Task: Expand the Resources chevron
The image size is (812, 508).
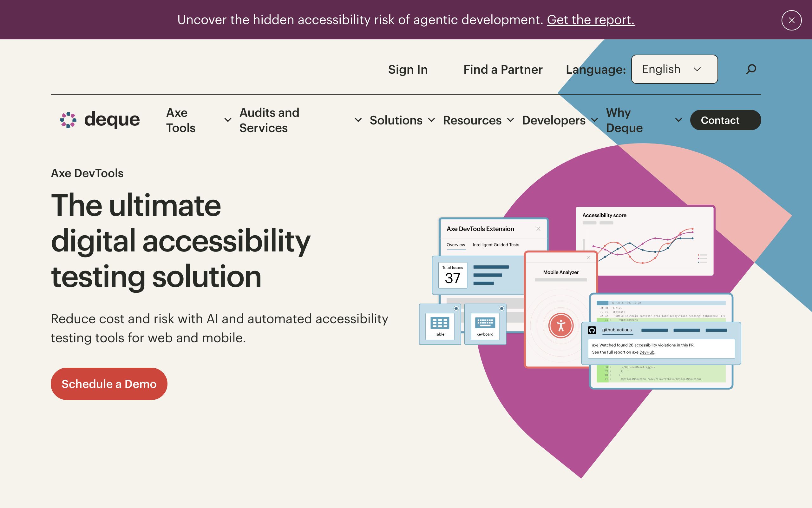Action: tap(510, 120)
